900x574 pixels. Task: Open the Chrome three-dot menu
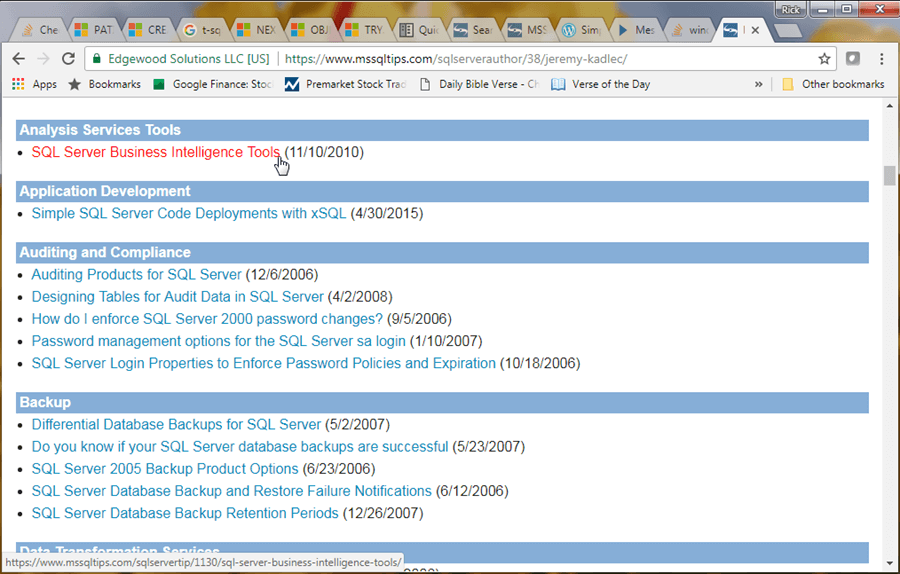882,59
